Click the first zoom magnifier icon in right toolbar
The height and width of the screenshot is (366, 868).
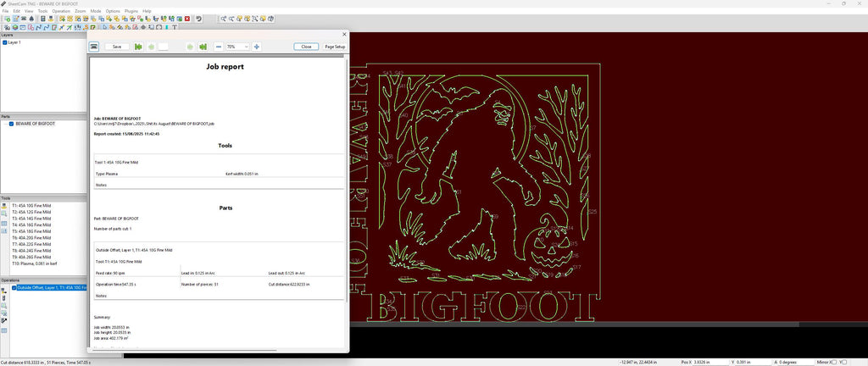[x=224, y=19]
